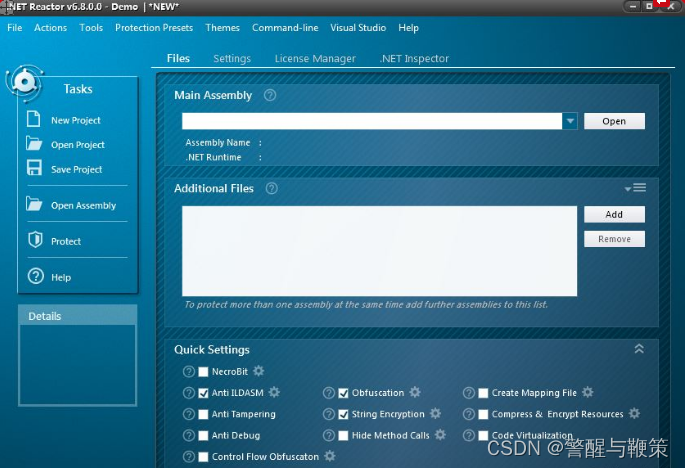This screenshot has width=685, height=468.
Task: Open the Command-line menu
Action: pyautogui.click(x=285, y=28)
